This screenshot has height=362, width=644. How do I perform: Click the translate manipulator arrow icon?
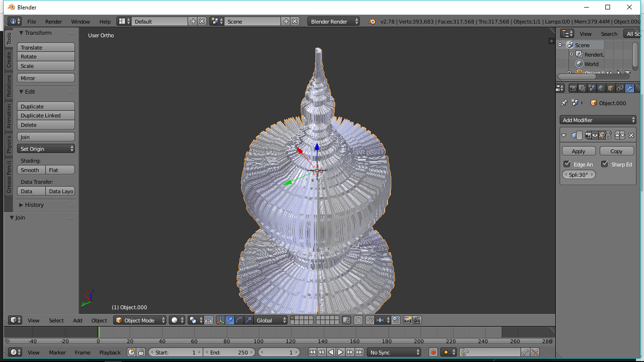coord(230,321)
